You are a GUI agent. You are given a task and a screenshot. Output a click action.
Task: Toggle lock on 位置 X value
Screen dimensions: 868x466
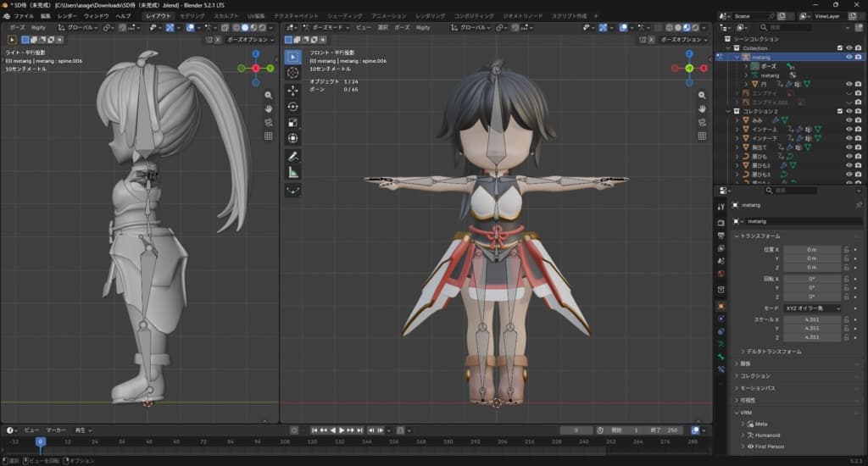(847, 250)
